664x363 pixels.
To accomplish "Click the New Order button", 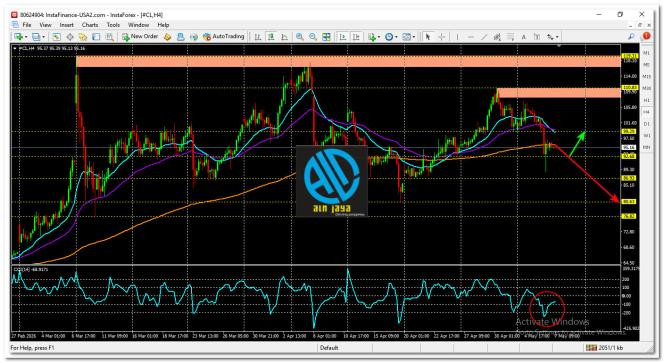I will [140, 37].
